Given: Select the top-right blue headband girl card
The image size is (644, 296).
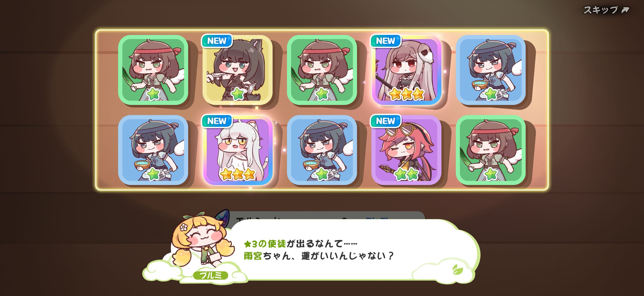Looking at the screenshot, I should pos(490,70).
